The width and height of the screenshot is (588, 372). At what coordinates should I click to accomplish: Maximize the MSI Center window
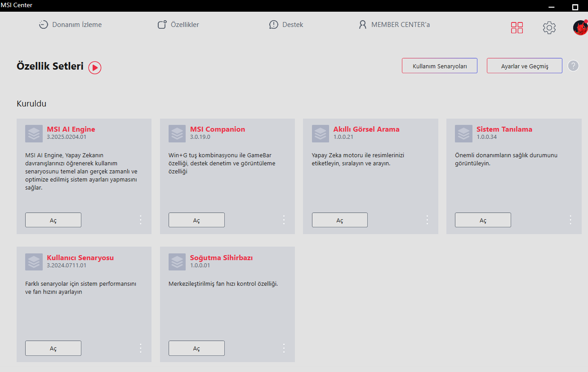(575, 7)
